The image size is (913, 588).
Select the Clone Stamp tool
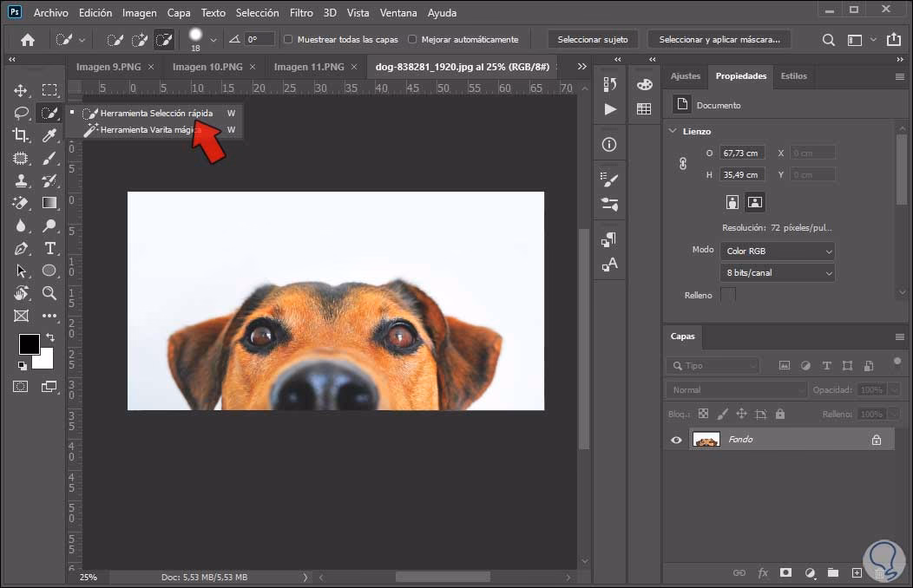[21, 180]
